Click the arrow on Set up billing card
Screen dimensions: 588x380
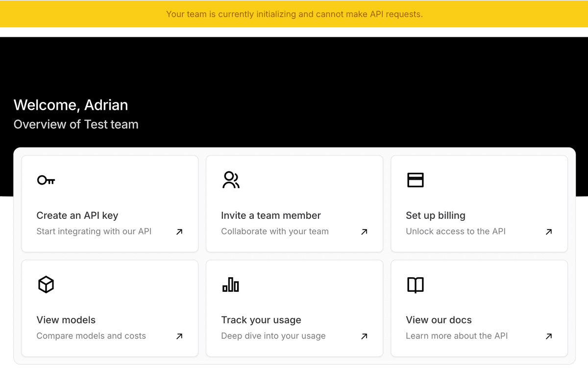coord(548,232)
